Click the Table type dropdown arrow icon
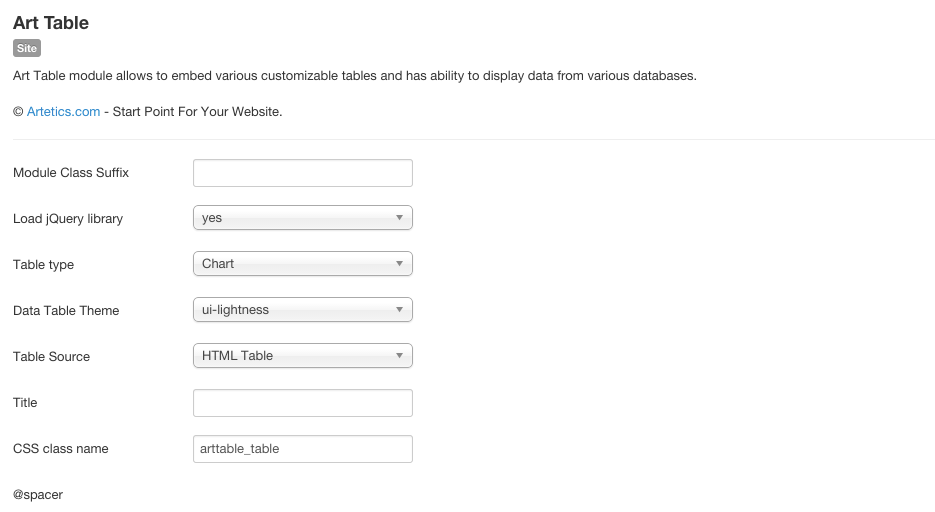 point(400,263)
